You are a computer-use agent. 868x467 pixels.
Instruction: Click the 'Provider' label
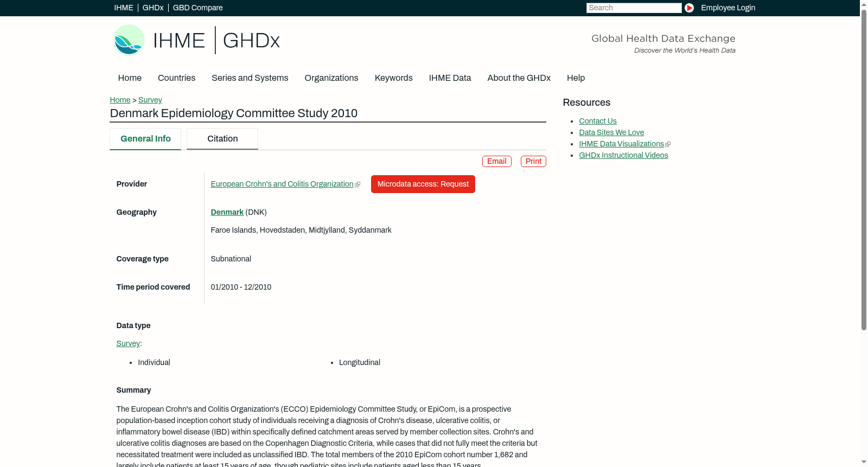click(131, 184)
